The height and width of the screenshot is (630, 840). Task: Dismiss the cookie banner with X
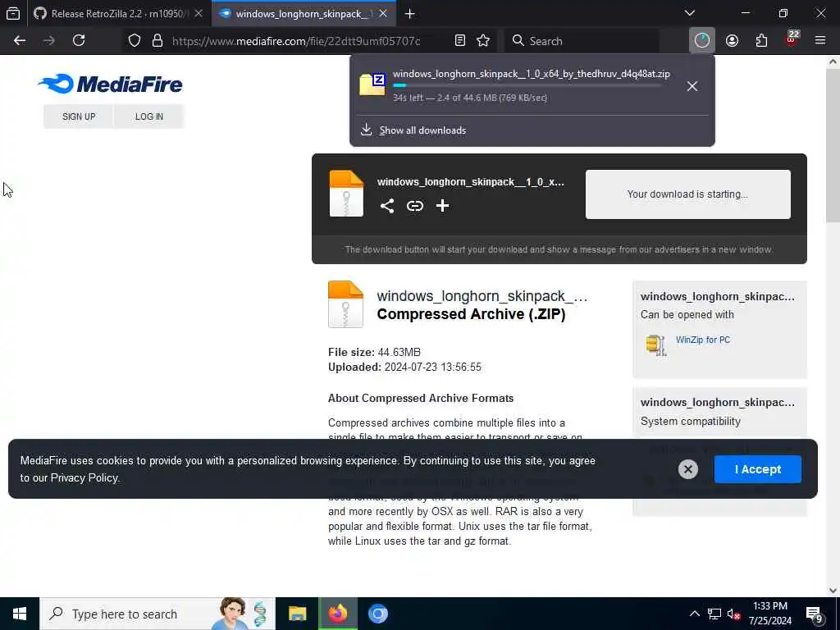(688, 469)
